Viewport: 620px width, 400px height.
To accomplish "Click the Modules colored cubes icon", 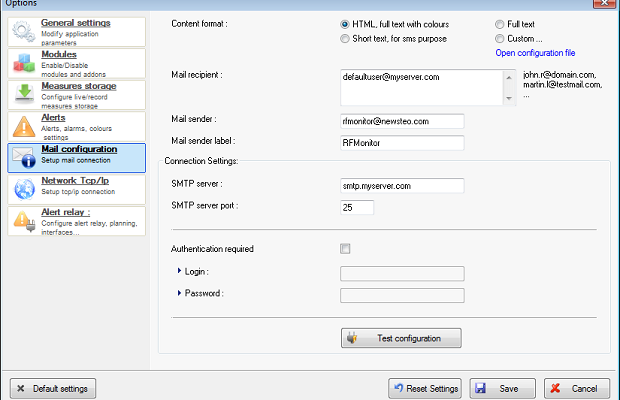I will click(x=24, y=63).
